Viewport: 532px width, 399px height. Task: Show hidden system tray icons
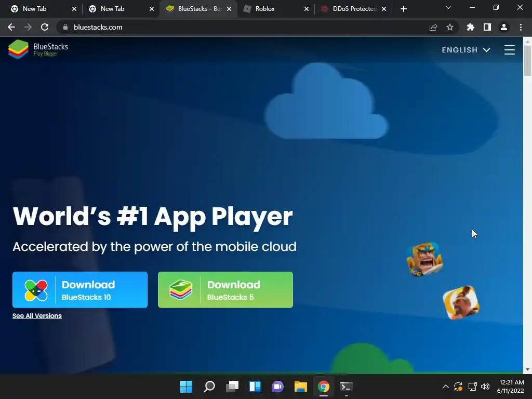click(x=445, y=387)
